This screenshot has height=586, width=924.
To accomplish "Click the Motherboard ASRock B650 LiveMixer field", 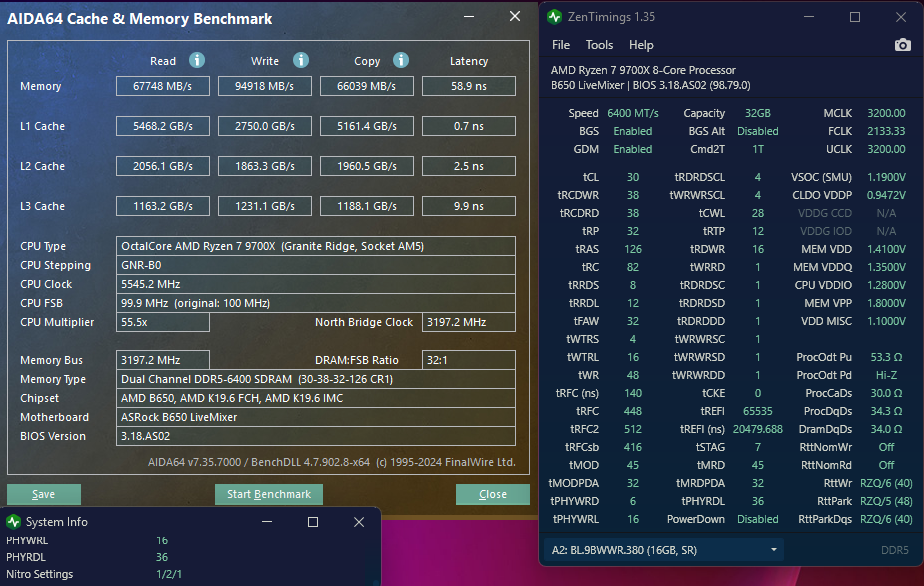I will click(316, 417).
